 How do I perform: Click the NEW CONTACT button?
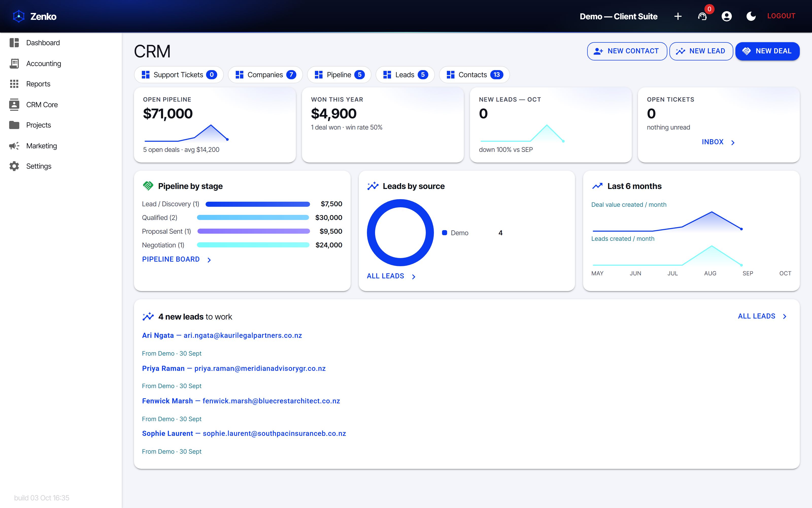[x=627, y=51]
